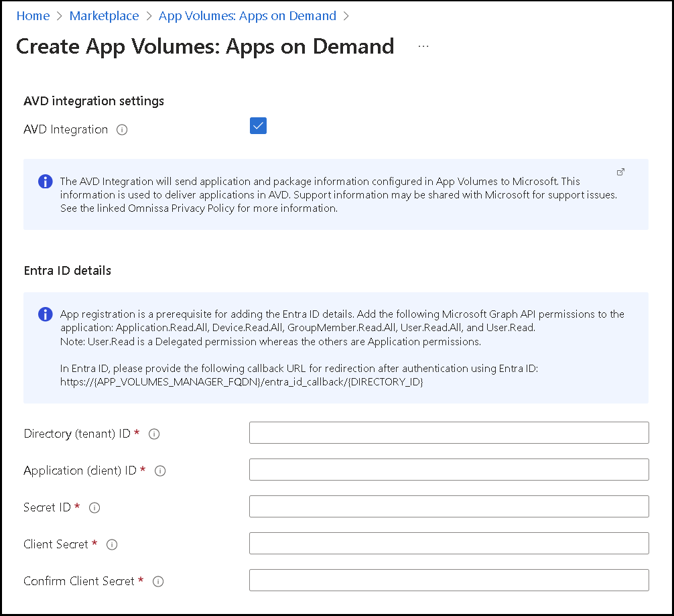
Task: Click the 'Entra ID details' heading
Action: coord(68,271)
